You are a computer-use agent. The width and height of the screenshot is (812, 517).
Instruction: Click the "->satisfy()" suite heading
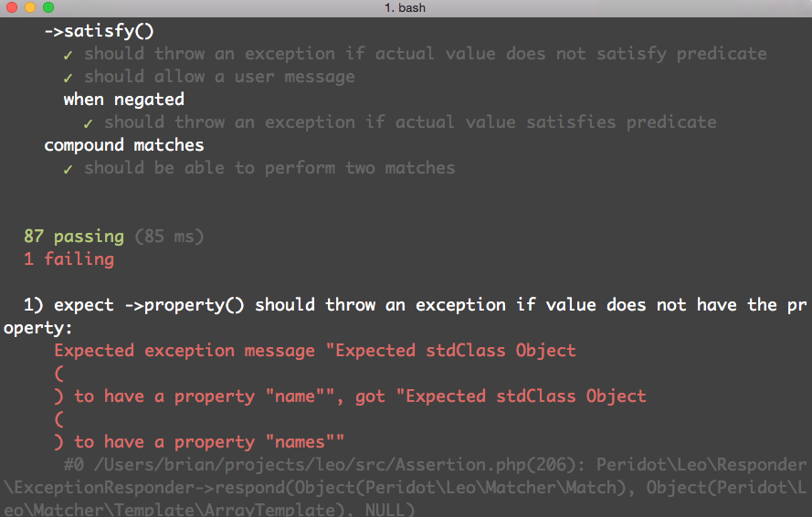click(99, 31)
